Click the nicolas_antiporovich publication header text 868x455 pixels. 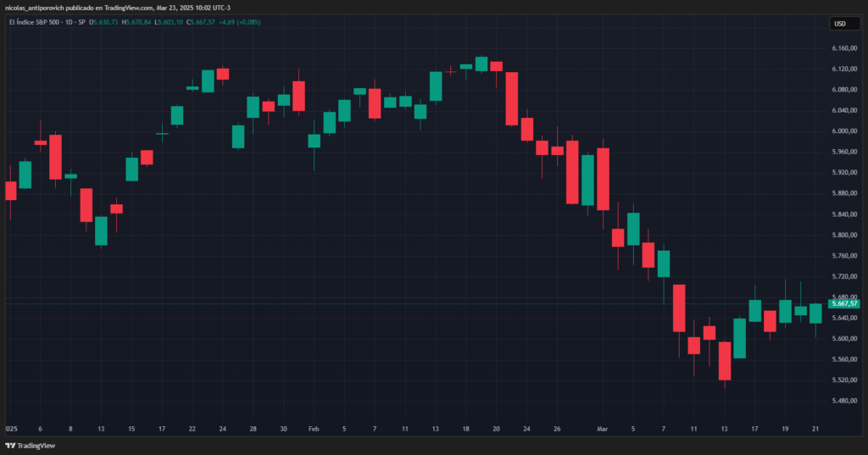click(x=117, y=8)
